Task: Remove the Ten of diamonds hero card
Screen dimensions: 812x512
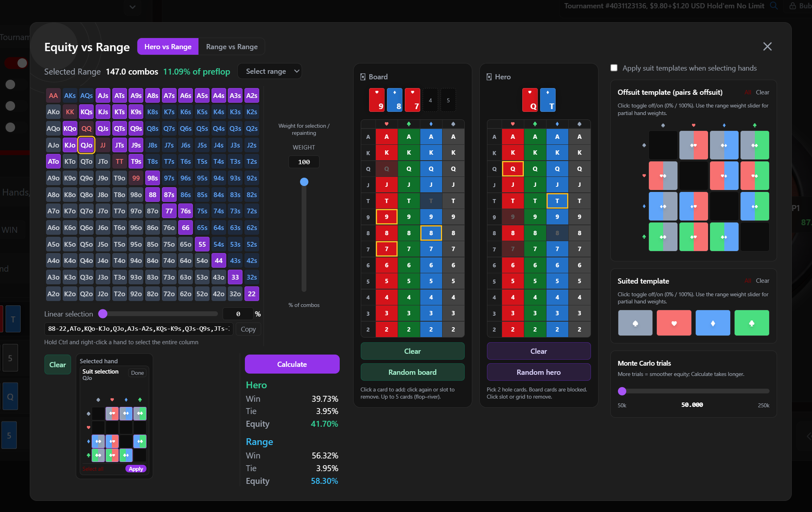Action: pyautogui.click(x=548, y=100)
